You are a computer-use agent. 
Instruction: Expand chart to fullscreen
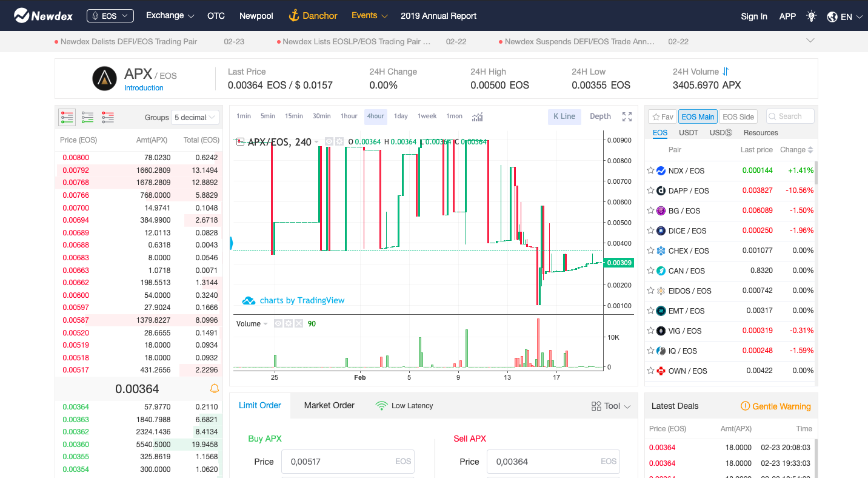627,116
